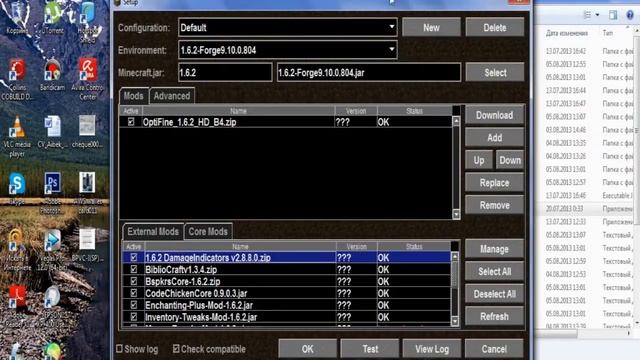Image resolution: width=640 pixels, height=360 pixels.
Task: Open Avira Control Center shortcut
Action: click(88, 80)
